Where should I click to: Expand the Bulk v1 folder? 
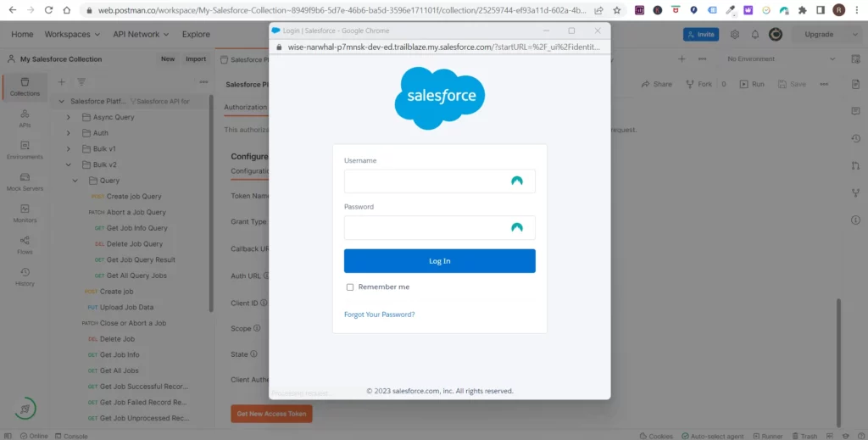68,149
